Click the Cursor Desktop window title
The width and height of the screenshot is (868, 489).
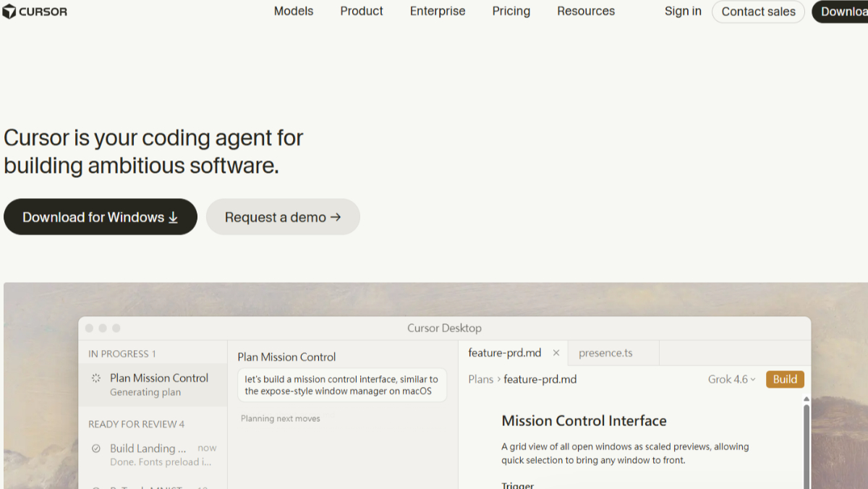[444, 328]
